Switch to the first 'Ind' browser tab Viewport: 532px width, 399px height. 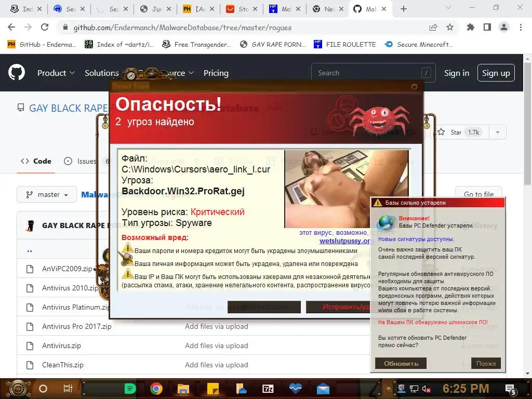pyautogui.click(x=26, y=9)
